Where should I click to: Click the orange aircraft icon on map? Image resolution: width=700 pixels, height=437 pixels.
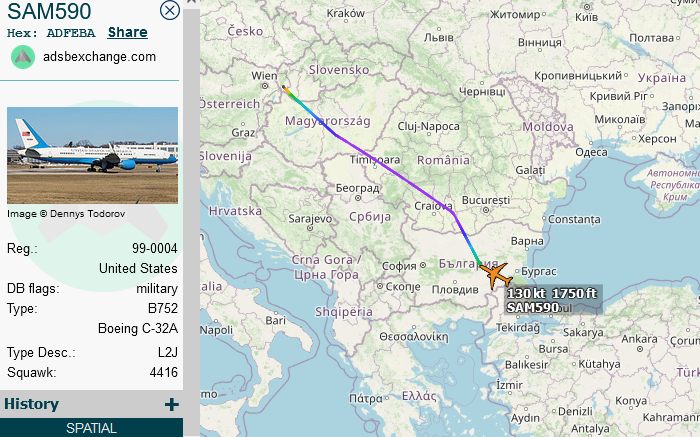pyautogui.click(x=494, y=273)
